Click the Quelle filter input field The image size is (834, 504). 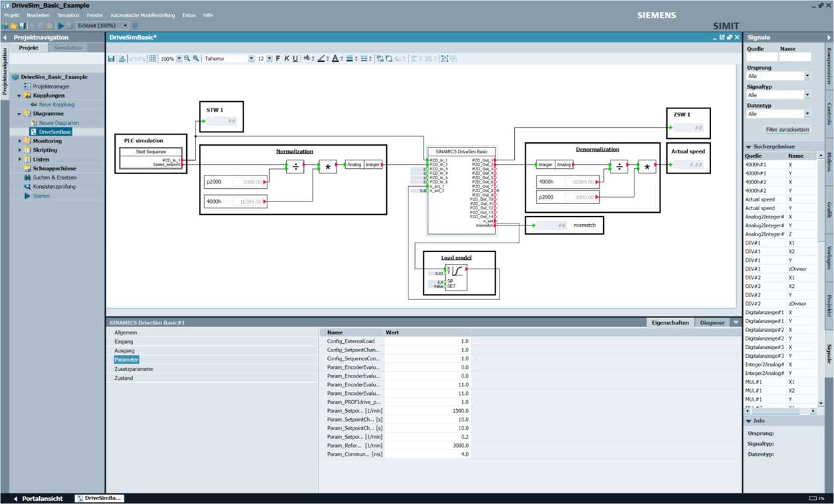click(762, 57)
